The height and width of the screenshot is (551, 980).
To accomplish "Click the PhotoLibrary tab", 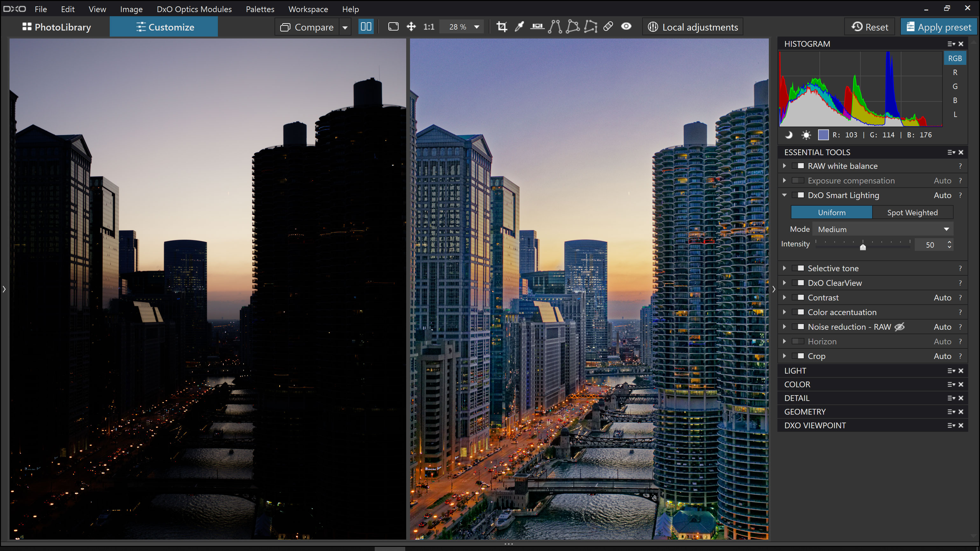I will coord(57,27).
